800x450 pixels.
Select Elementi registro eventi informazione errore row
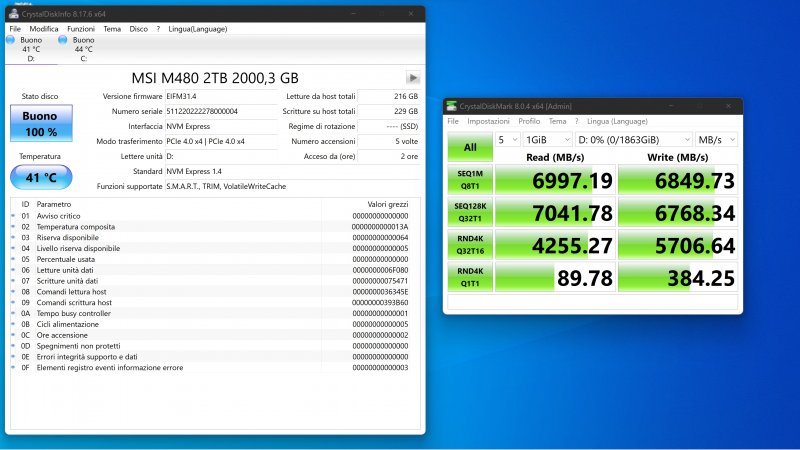coord(215,367)
